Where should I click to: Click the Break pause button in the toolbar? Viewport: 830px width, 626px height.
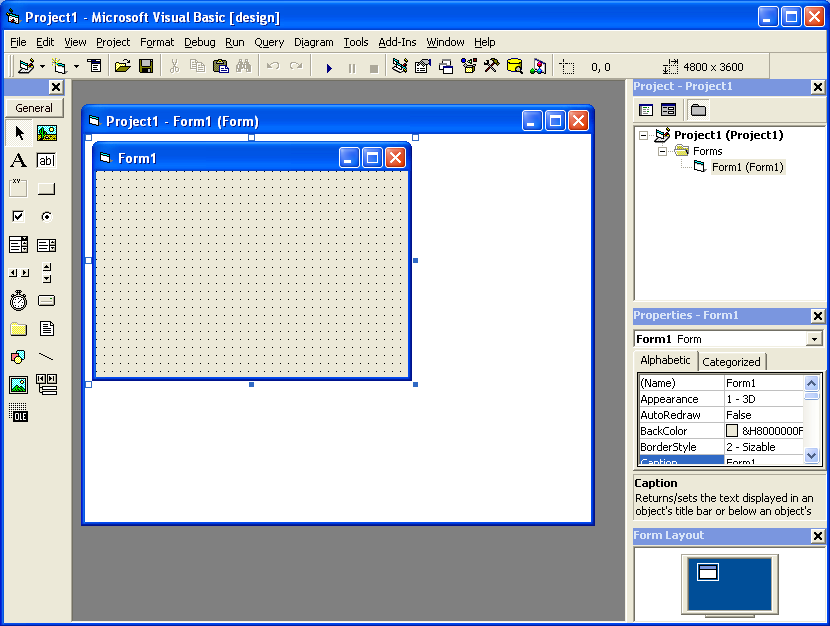[352, 68]
